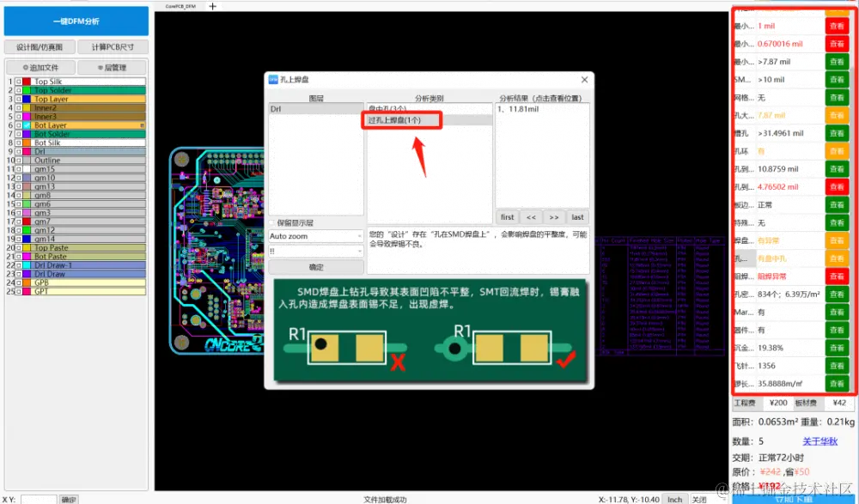Jump to first analysis result
This screenshot has width=859, height=504.
(x=508, y=217)
